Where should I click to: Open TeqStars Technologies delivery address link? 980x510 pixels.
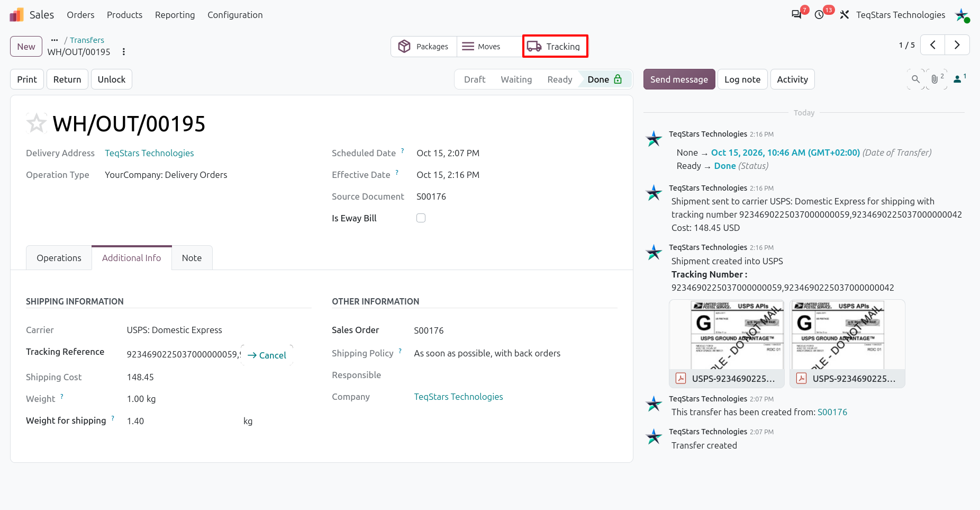[149, 153]
